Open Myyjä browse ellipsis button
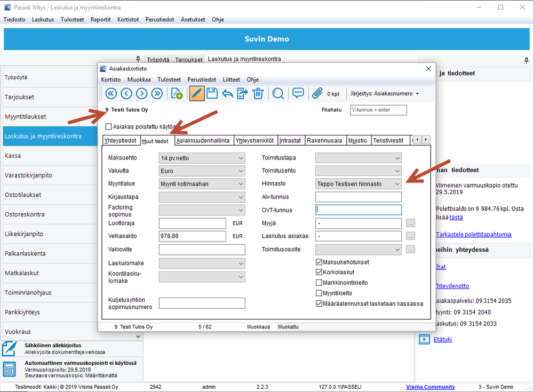 click(411, 223)
